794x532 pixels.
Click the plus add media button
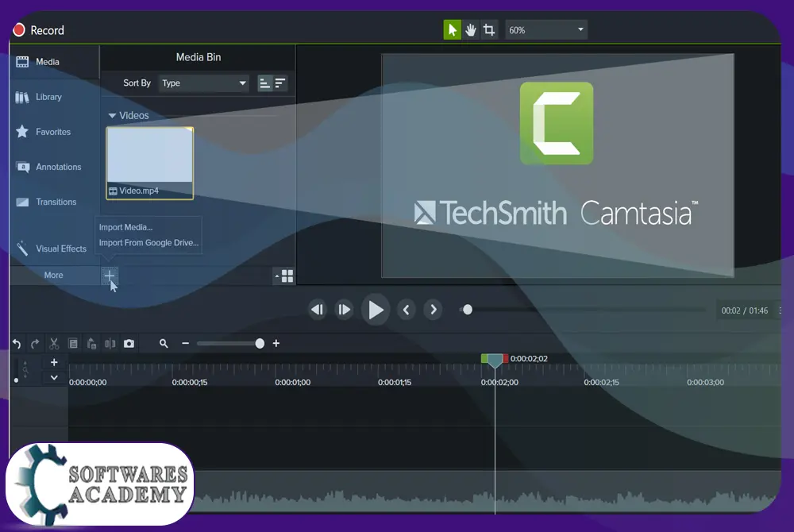pos(110,276)
